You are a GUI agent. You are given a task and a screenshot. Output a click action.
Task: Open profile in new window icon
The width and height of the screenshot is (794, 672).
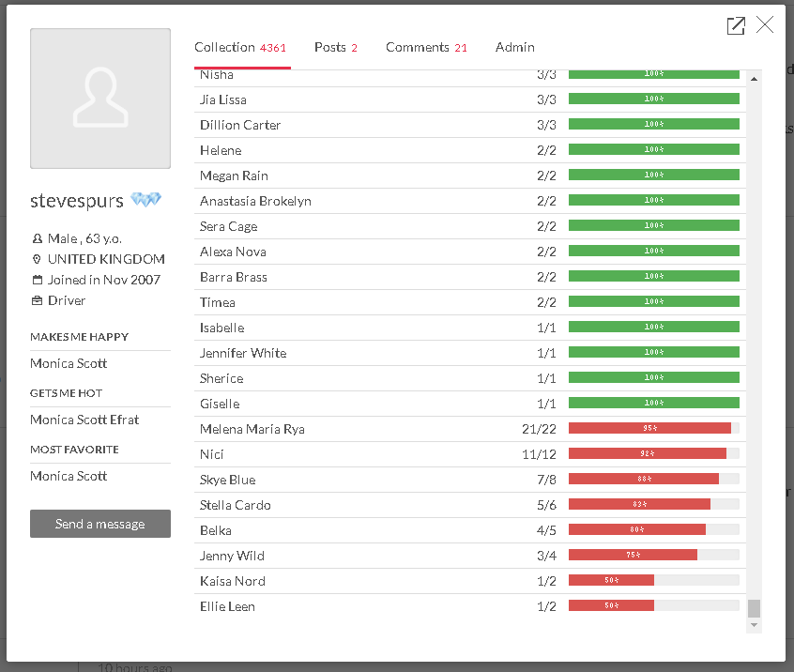pos(736,26)
